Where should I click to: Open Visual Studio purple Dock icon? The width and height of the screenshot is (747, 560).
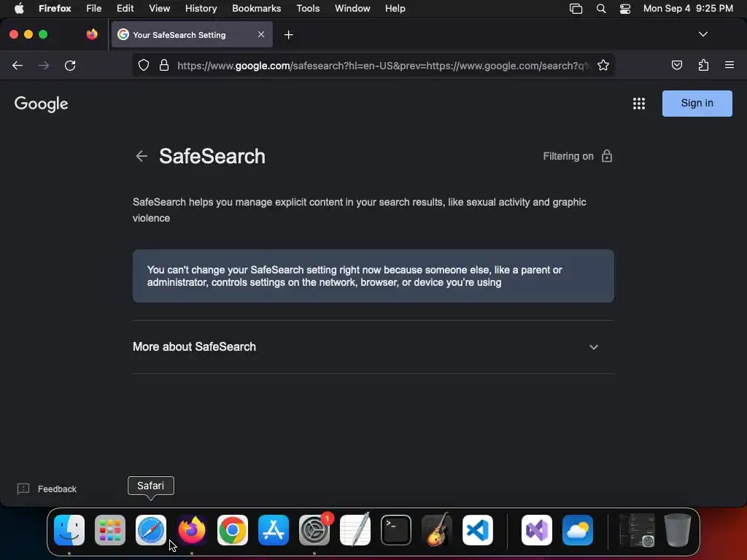pos(537,530)
